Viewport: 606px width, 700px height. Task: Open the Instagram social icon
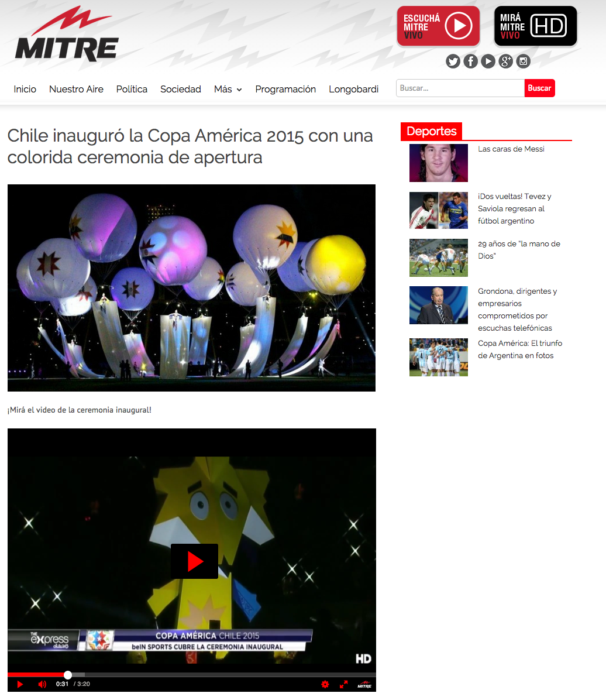tap(524, 61)
